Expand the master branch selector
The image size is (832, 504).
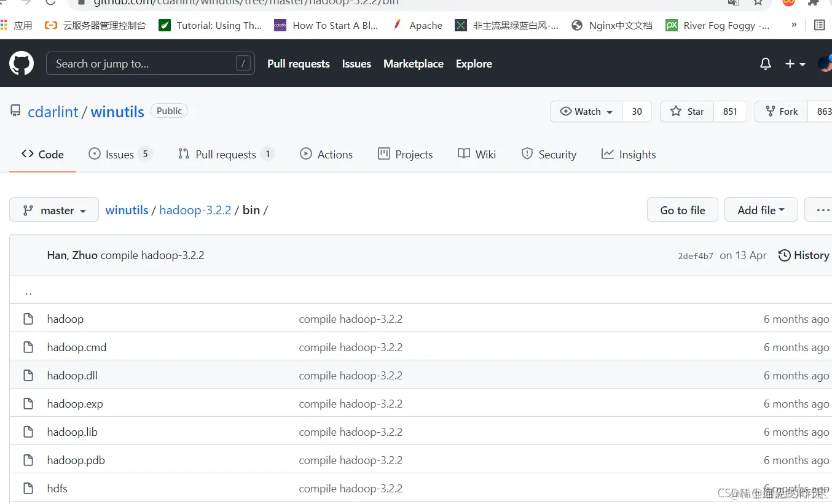pyautogui.click(x=54, y=210)
